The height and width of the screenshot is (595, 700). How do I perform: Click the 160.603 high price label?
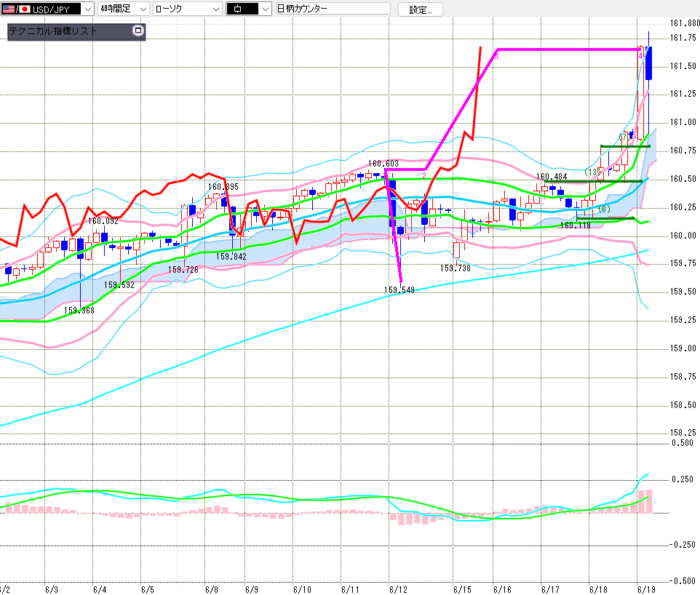(x=383, y=164)
